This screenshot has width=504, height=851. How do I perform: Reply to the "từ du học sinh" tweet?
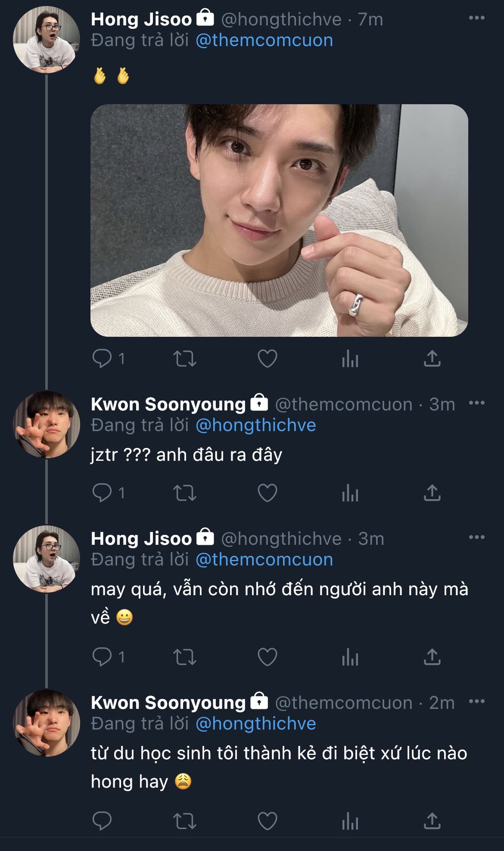point(102,821)
